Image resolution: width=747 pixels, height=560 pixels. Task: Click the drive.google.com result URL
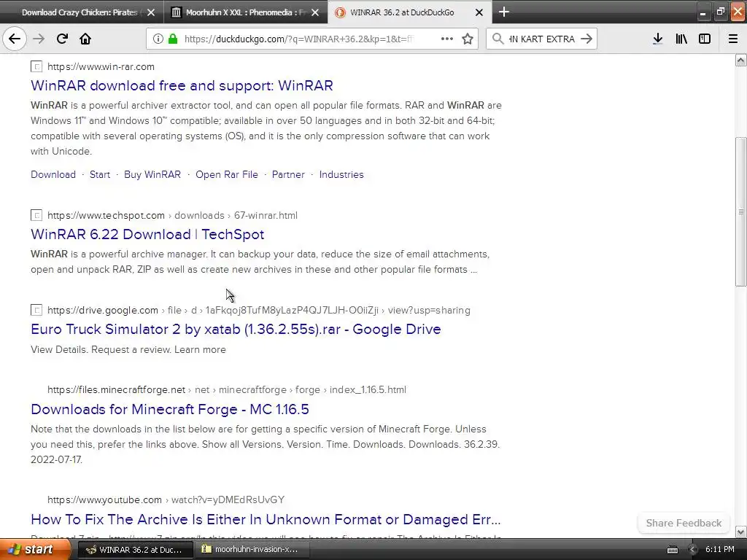[259, 311]
